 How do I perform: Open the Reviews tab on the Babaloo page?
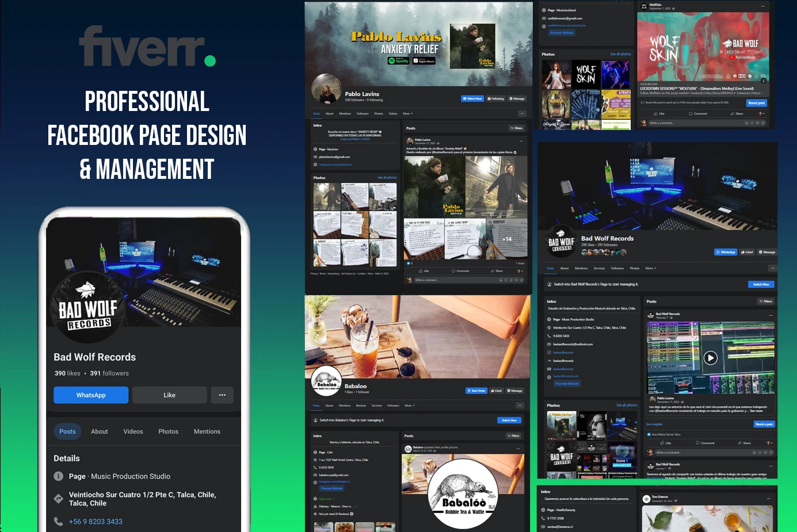(x=361, y=405)
